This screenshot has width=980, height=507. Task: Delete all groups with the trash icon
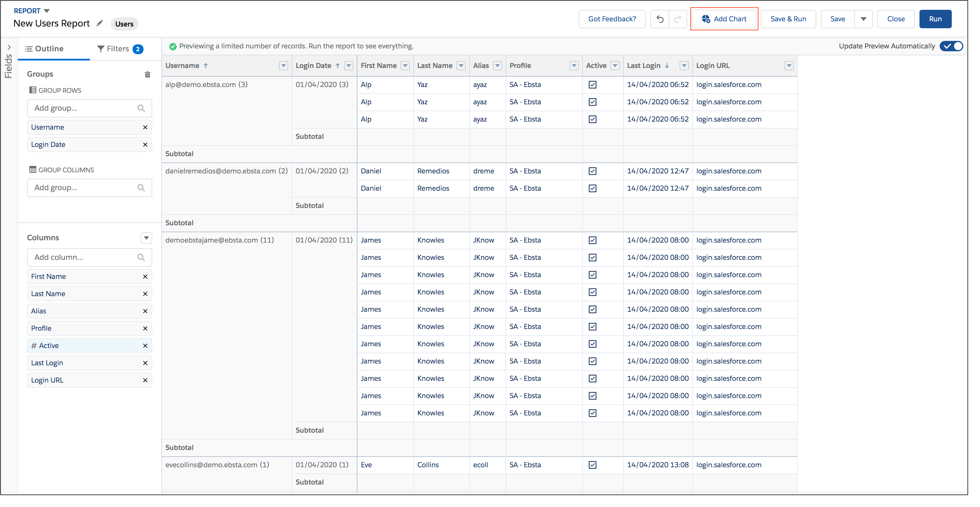pyautogui.click(x=147, y=74)
